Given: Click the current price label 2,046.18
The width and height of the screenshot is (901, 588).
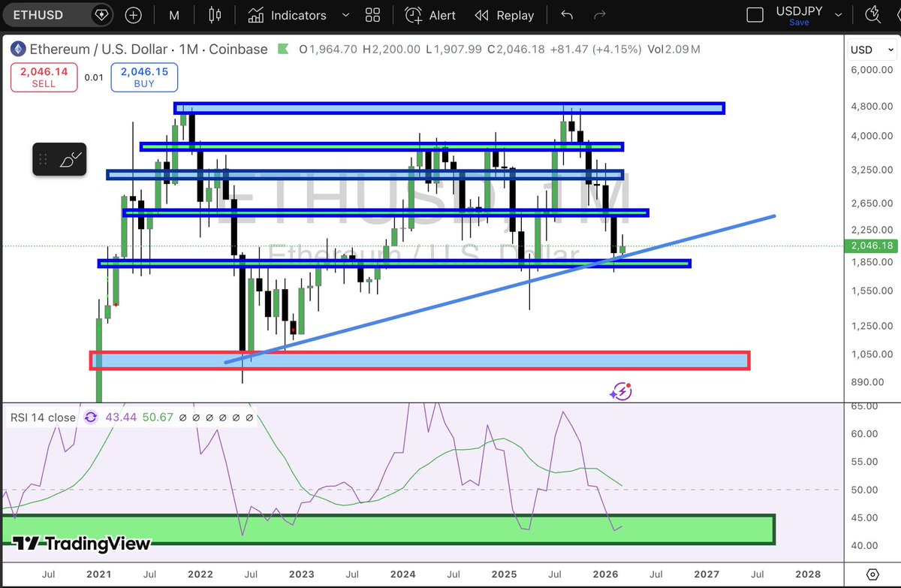Looking at the screenshot, I should pos(870,246).
